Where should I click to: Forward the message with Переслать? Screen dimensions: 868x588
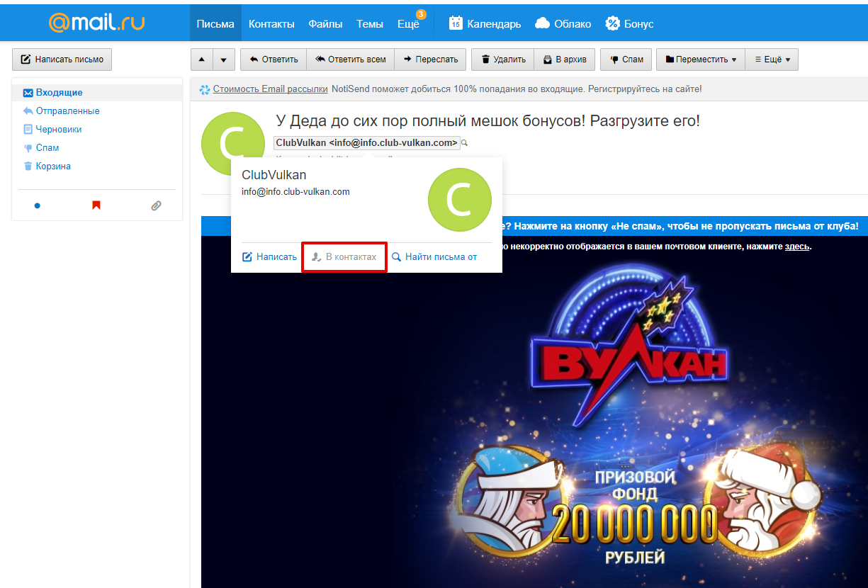pos(431,60)
